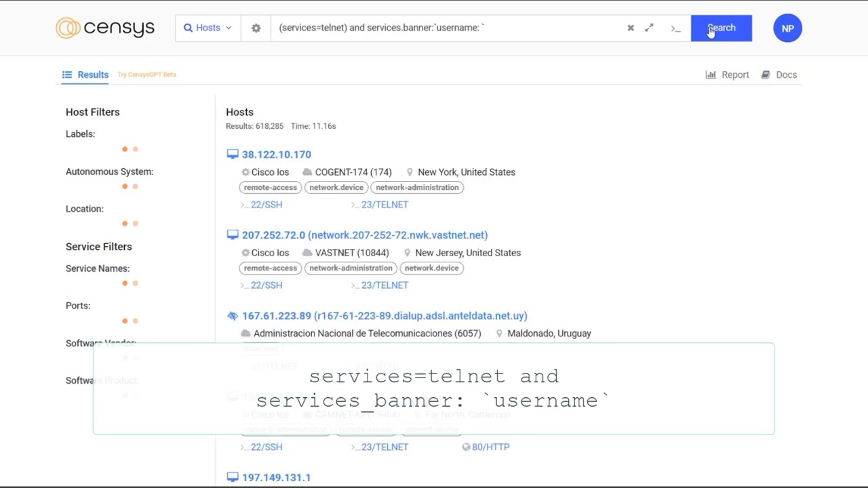
Task: Open the query terminal prompt icon
Action: point(675,28)
